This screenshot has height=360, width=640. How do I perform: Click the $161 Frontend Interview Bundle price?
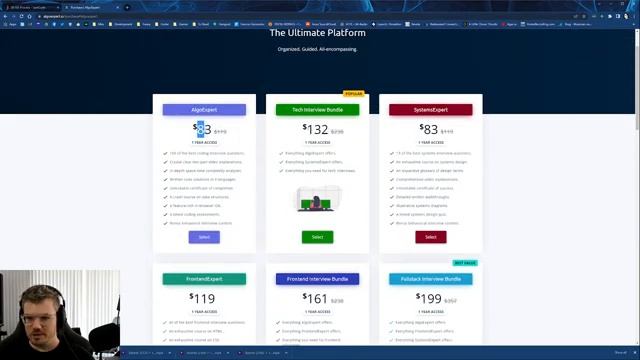[315, 298]
